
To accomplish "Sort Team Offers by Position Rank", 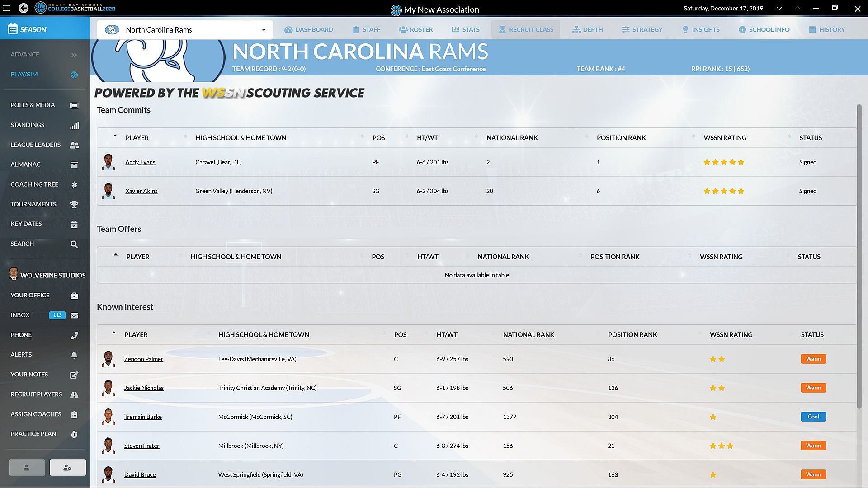I will click(615, 257).
